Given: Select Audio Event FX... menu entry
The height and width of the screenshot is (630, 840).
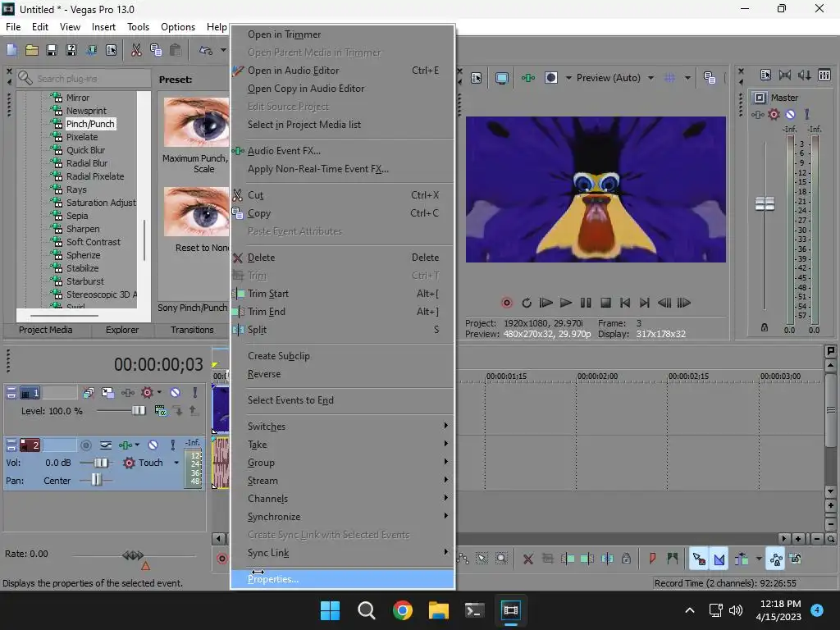Looking at the screenshot, I should pyautogui.click(x=343, y=151).
